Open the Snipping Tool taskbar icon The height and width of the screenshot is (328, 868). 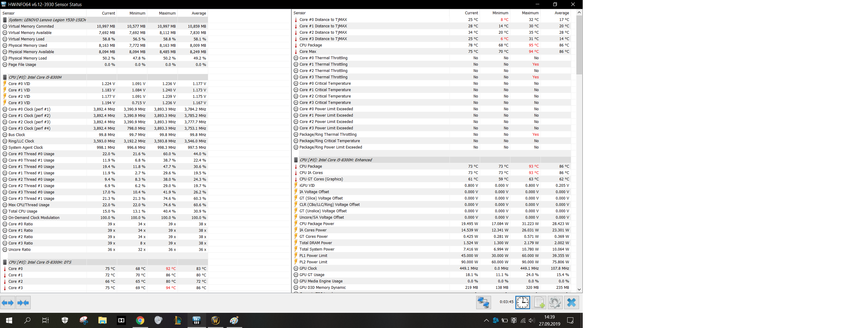[x=83, y=320]
